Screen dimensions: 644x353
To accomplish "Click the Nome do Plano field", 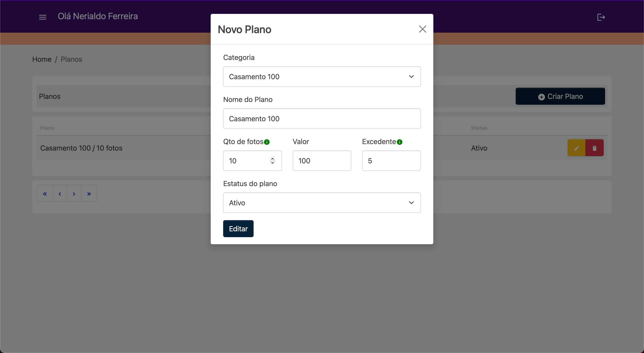I will click(x=322, y=119).
